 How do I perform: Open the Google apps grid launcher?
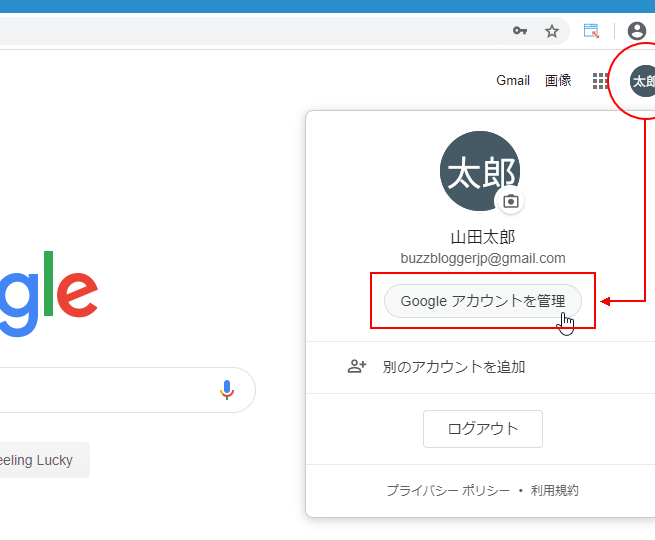click(600, 81)
